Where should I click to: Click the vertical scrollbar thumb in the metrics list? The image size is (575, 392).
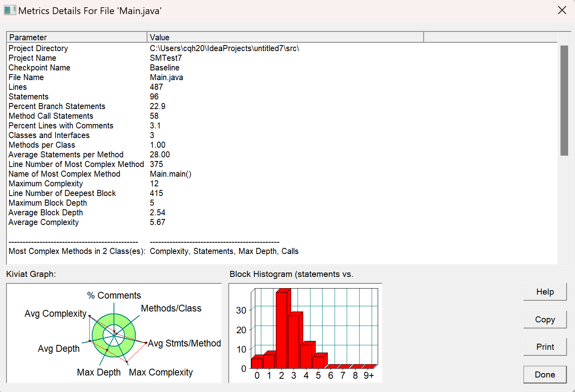[x=564, y=101]
